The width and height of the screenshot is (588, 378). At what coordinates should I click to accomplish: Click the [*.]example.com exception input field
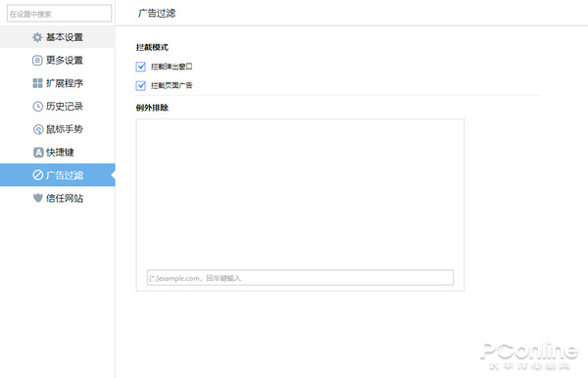300,278
